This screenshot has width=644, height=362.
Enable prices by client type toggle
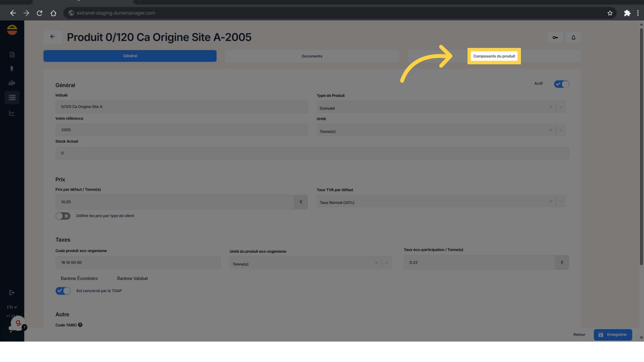click(63, 216)
